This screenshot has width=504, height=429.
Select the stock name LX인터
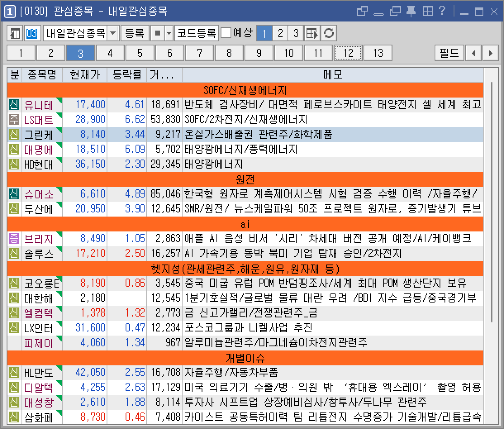(38, 328)
